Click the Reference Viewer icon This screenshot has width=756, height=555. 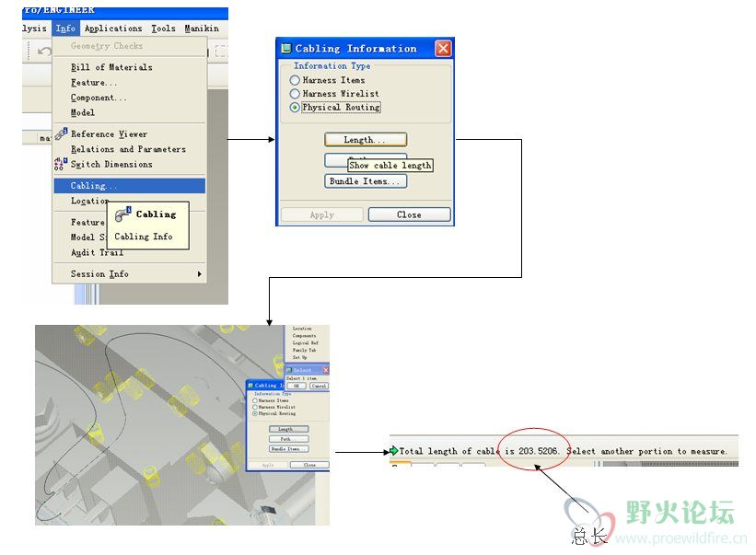(61, 133)
